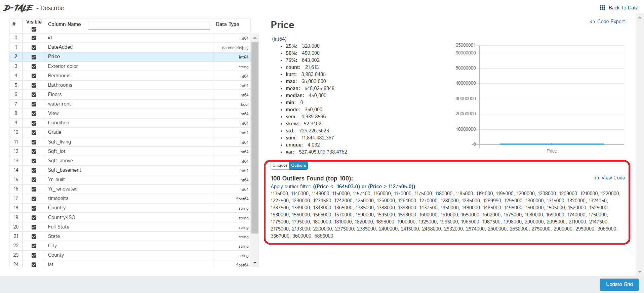Select the Bedrooms row in column list
This screenshot has width=644, height=293.
click(59, 76)
